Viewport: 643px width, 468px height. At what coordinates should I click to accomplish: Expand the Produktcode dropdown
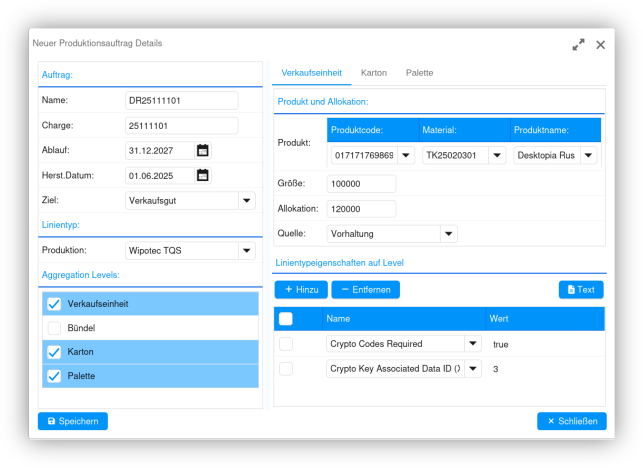coord(406,156)
